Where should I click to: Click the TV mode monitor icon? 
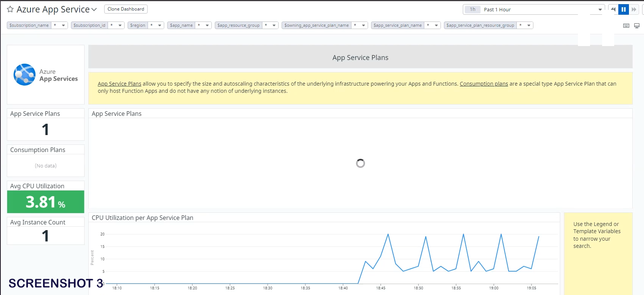637,26
